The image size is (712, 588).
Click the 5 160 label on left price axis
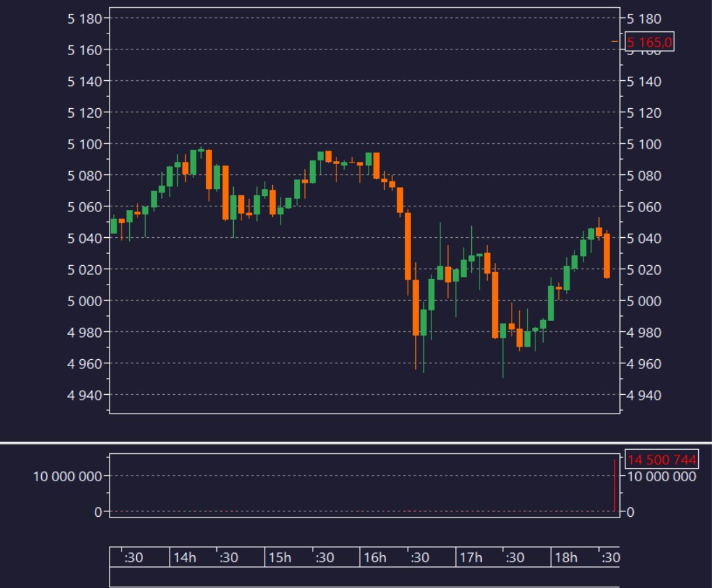85,50
